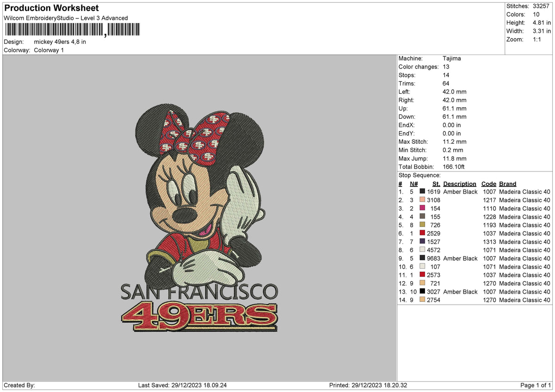The height and width of the screenshot is (392, 555).
Task: Click 'Amber Black' in the 3027 row
Action: [x=460, y=291]
